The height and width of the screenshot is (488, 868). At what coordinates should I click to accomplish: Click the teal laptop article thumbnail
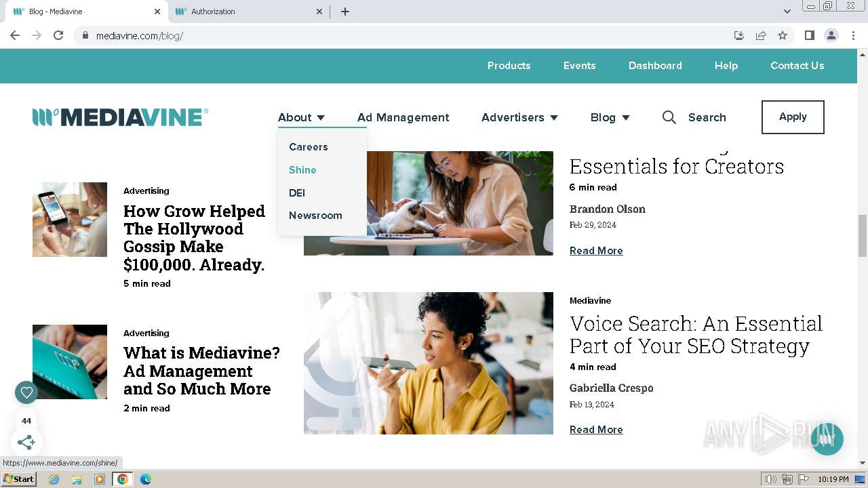pos(70,362)
